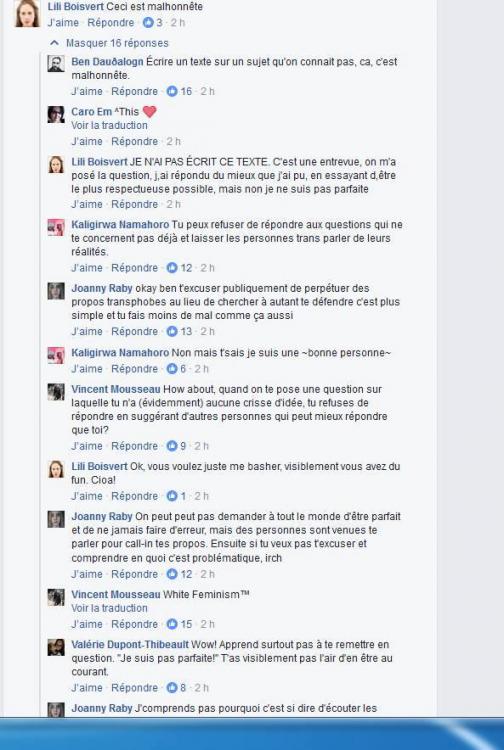Image resolution: width=504 pixels, height=750 pixels.
Task: Click the 13 likes thumb icon on Joanny Raby's comment
Action: click(x=172, y=331)
